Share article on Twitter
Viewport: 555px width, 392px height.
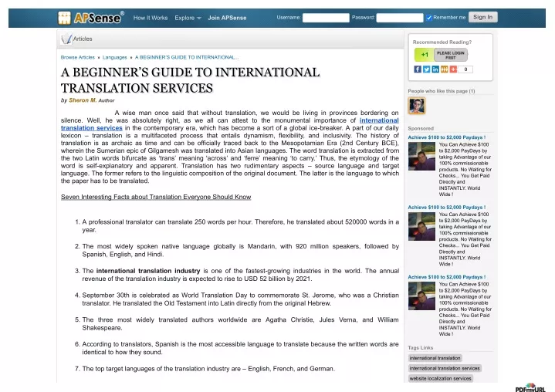pyautogui.click(x=427, y=69)
